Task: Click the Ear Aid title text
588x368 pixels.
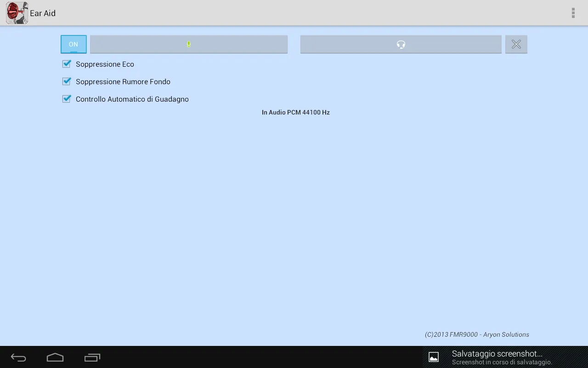Action: pos(43,13)
